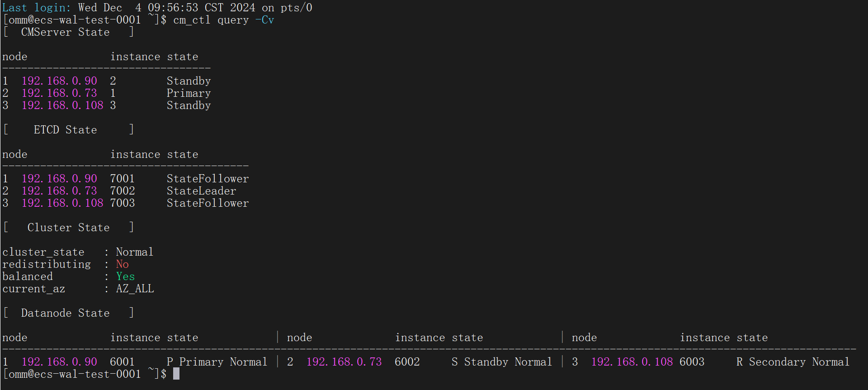The width and height of the screenshot is (868, 390).
Task: Click the Last login text at top
Action: (x=36, y=8)
